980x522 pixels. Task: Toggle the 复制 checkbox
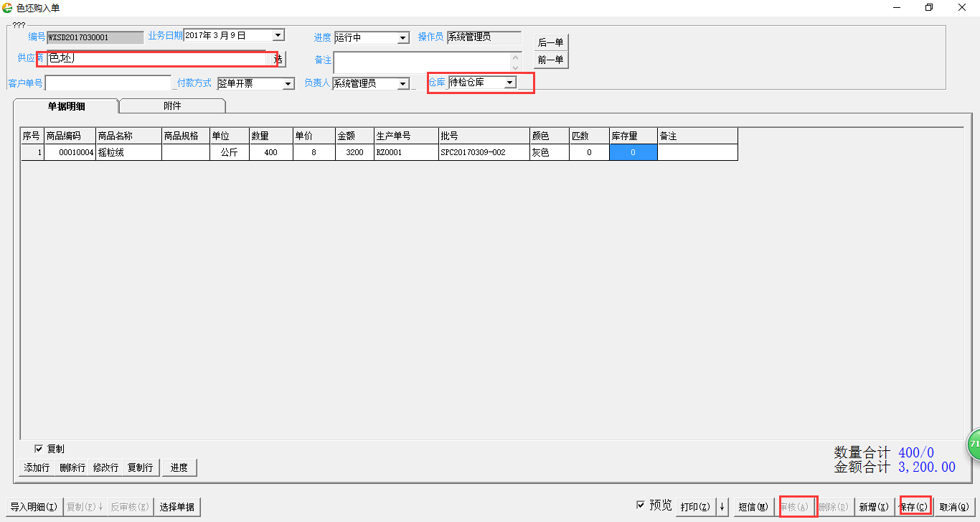click(39, 449)
